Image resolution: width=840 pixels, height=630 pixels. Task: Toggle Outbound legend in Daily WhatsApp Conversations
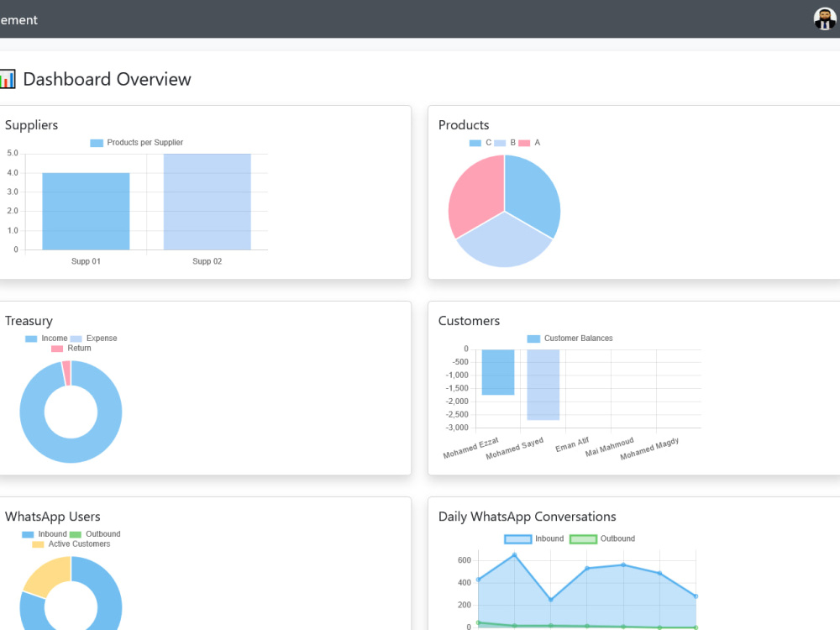coord(602,538)
